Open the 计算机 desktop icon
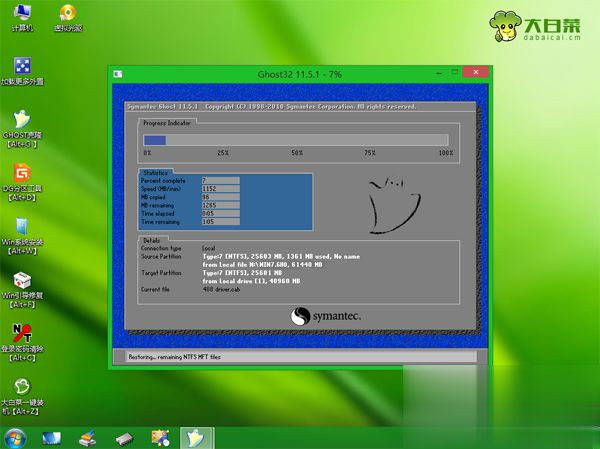The width and height of the screenshot is (600, 449). 22,18
